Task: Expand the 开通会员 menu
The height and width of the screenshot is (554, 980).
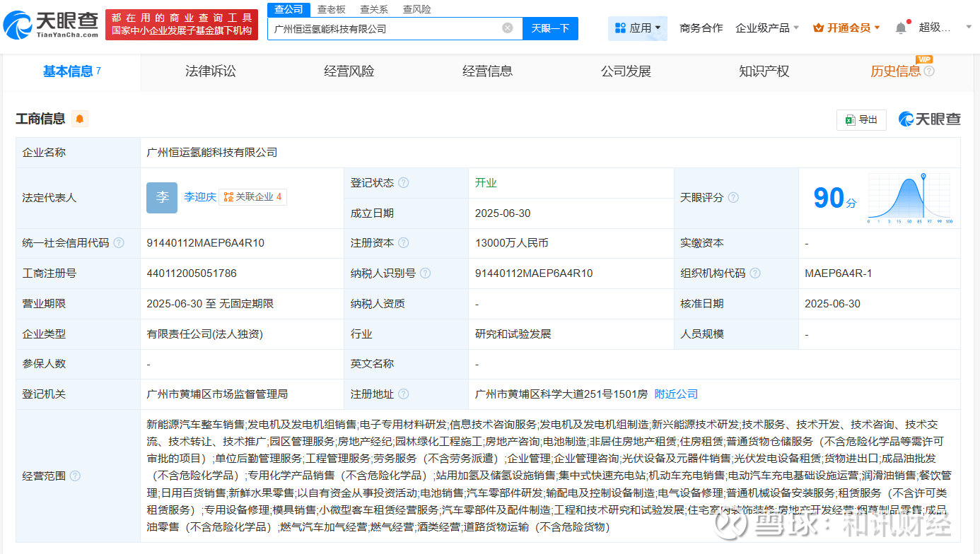Action: pyautogui.click(x=847, y=28)
